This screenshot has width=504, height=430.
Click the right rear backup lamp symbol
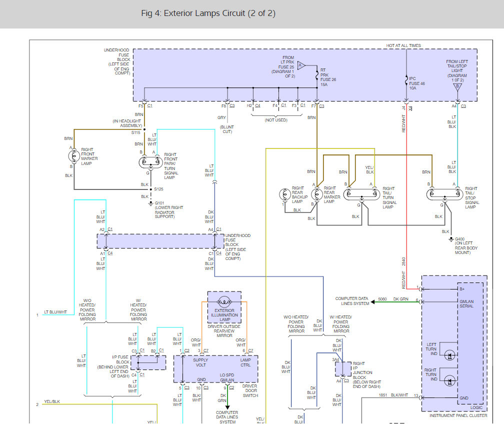tap(284, 194)
